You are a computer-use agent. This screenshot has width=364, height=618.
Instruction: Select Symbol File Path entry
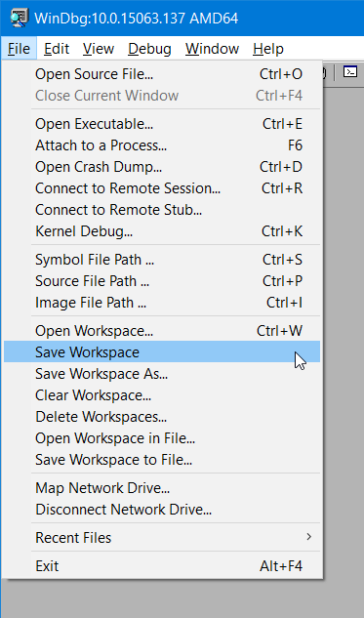click(x=162, y=260)
